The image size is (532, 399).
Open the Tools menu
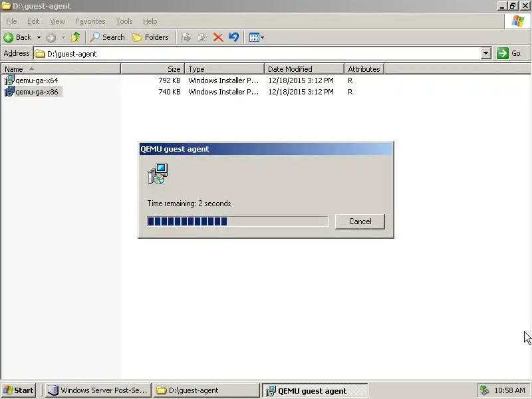click(x=124, y=21)
